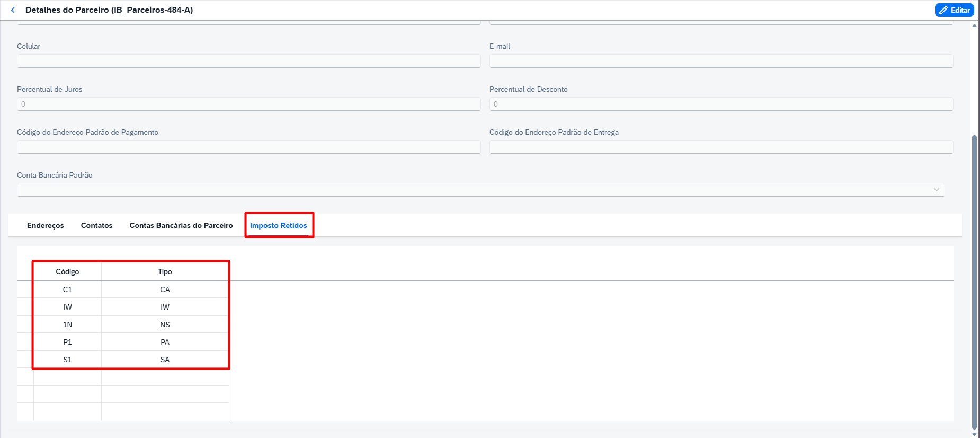
Task: Focus the Percentual de Desconto field
Action: click(721, 104)
